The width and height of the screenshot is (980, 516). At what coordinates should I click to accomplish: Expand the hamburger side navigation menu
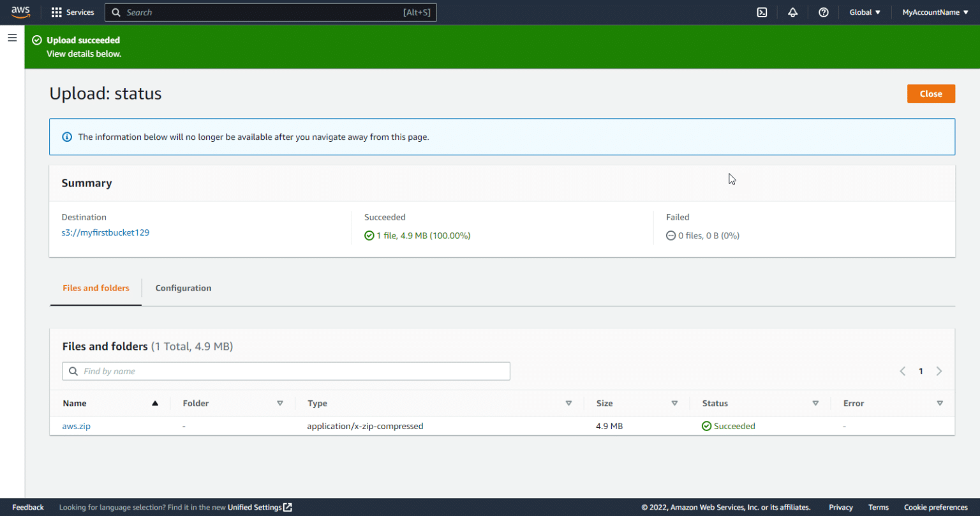coord(12,38)
